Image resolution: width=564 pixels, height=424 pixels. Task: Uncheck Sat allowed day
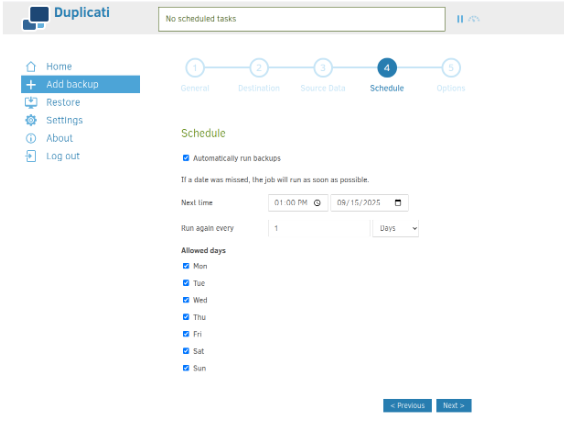(186, 351)
